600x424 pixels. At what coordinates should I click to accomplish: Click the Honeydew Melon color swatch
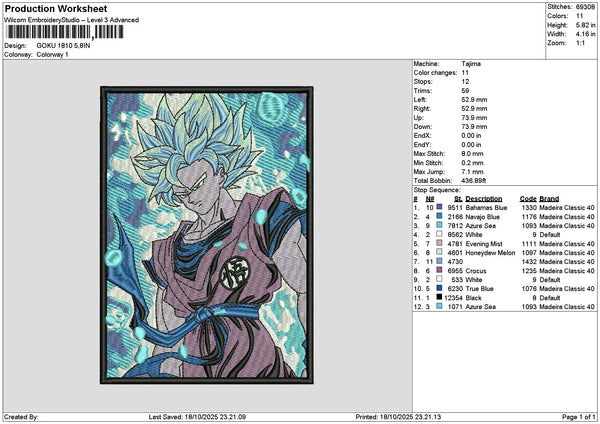(439, 252)
